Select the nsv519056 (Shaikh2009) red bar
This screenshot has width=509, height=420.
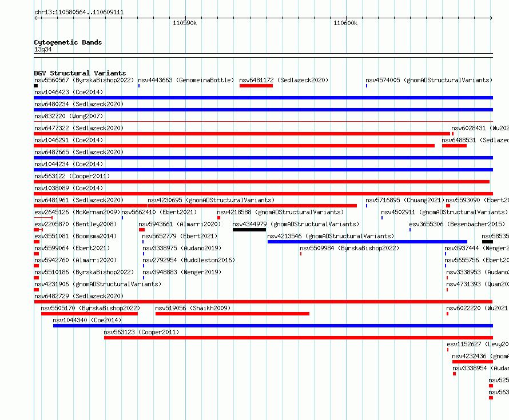click(232, 314)
